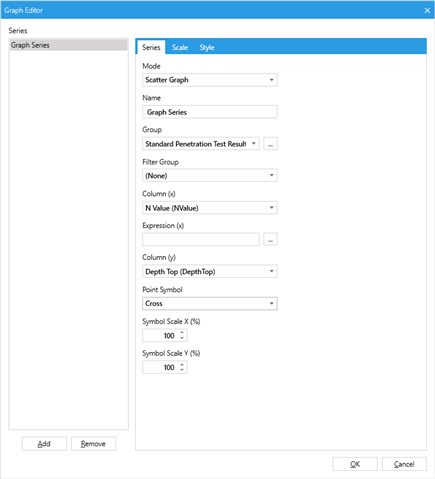Click the Remove button
This screenshot has width=435, height=479.
[x=93, y=444]
